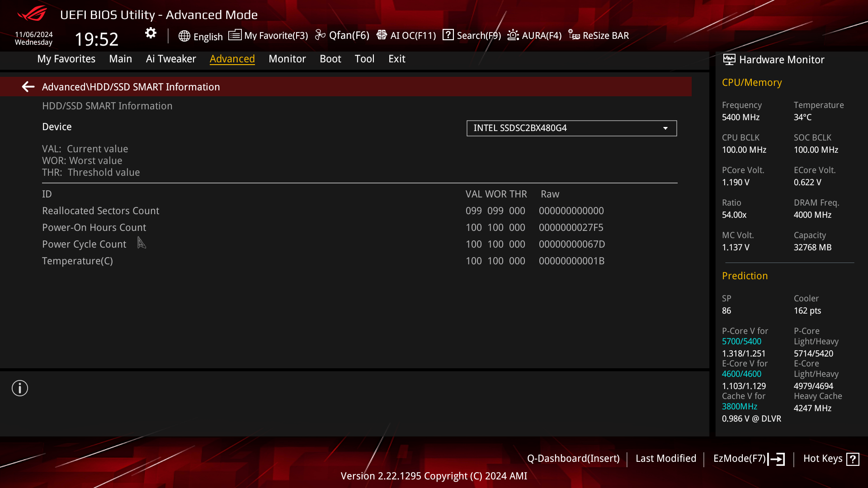Open the Monitor tab

(287, 59)
